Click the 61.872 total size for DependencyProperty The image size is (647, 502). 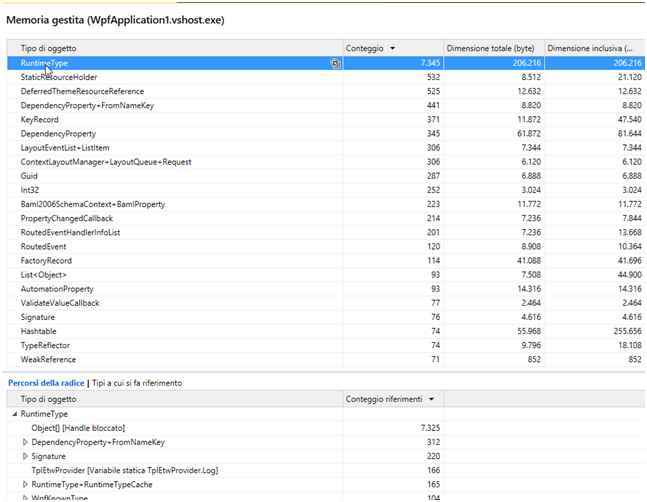529,134
